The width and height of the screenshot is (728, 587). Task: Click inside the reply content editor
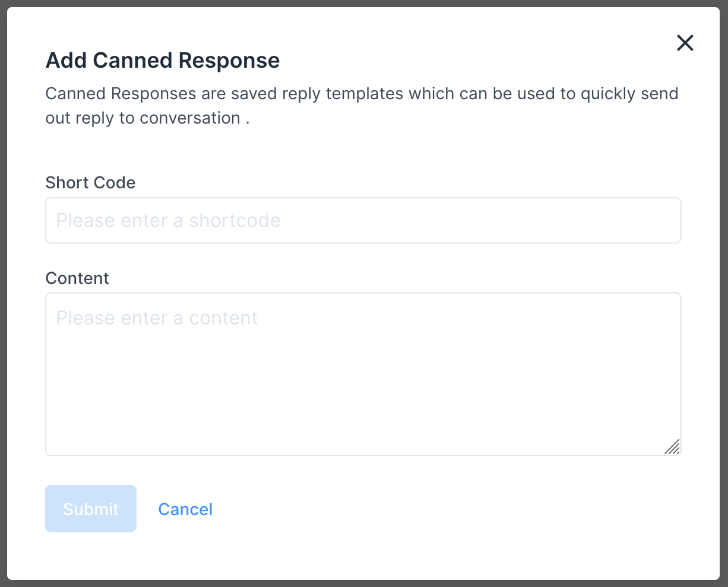363,374
